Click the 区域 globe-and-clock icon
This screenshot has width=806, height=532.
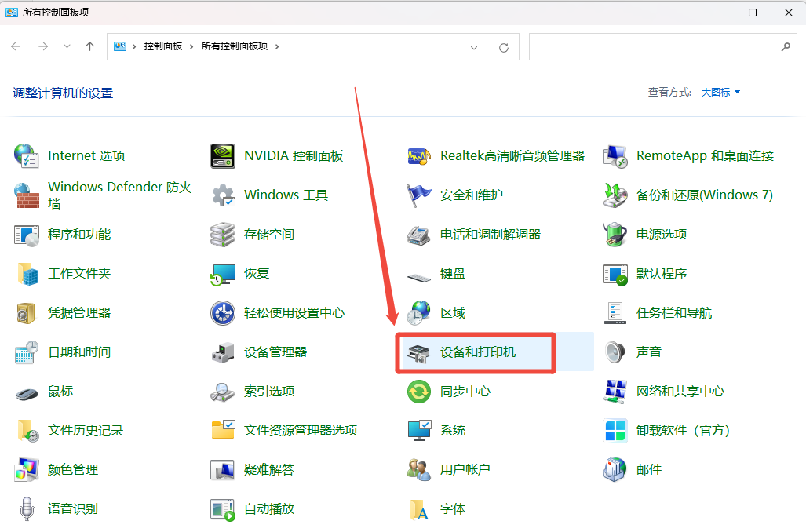tap(419, 313)
